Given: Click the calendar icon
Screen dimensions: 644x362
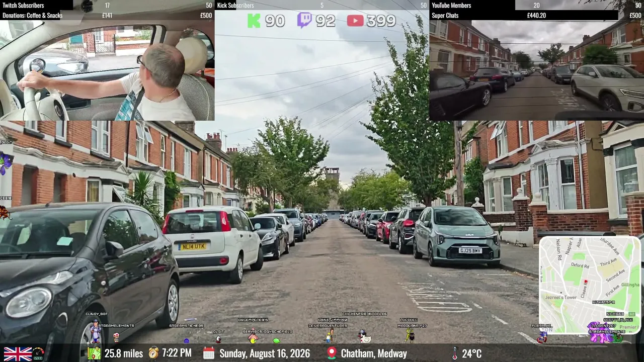Looking at the screenshot, I should coord(209,353).
